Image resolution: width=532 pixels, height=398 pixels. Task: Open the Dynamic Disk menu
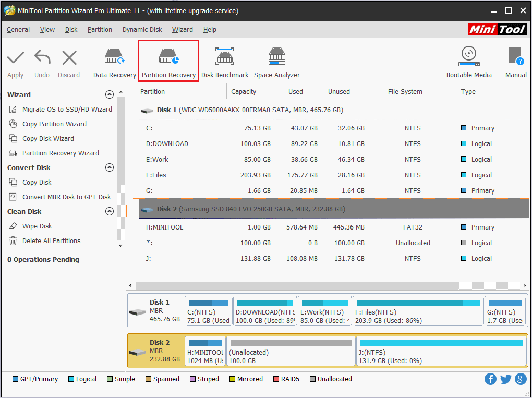(x=142, y=30)
